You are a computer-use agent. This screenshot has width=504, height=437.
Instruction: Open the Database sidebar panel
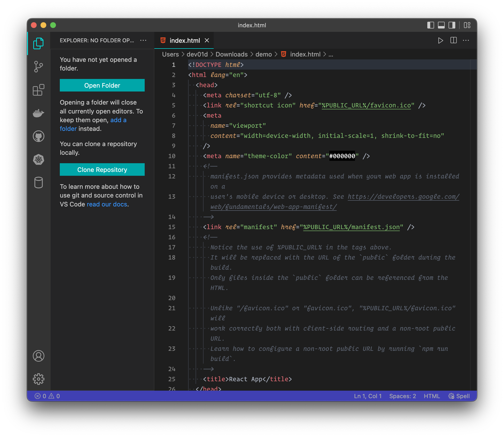click(39, 183)
